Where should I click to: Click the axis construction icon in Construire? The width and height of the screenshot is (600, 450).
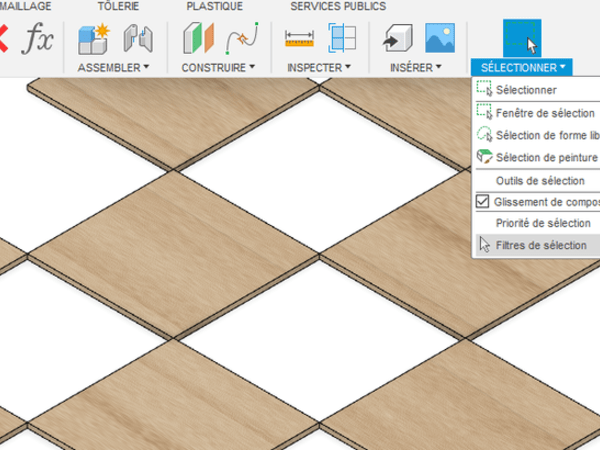point(240,40)
